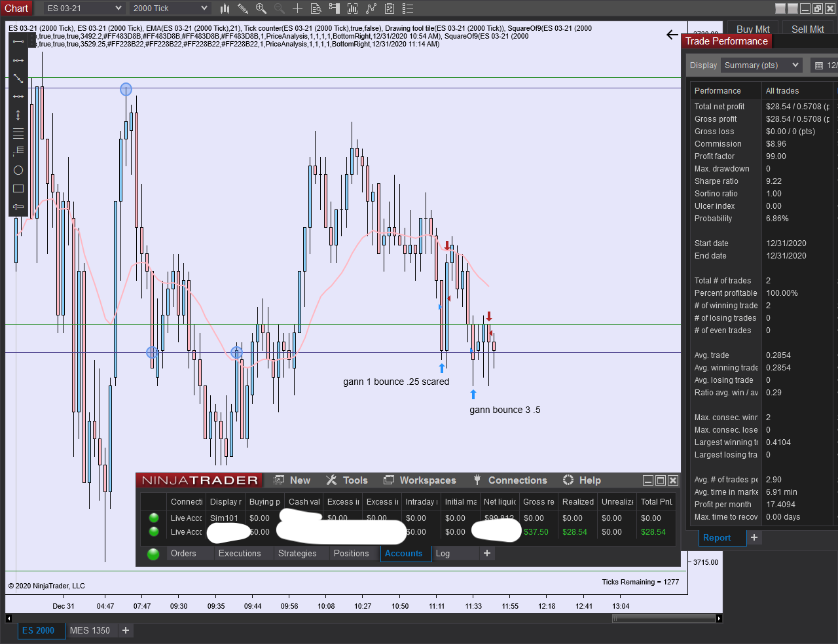Open the Help menu in Control Center
838x644 pixels.
[x=582, y=480]
